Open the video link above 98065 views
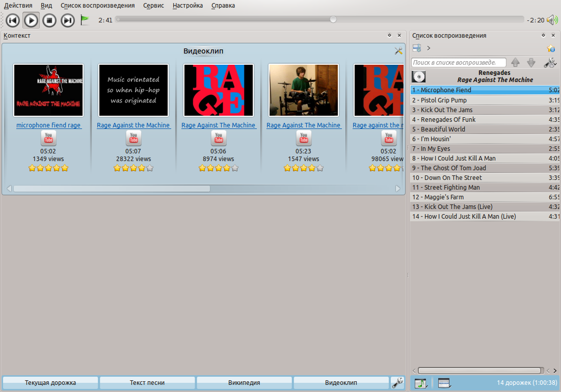The width and height of the screenshot is (561, 392). (378, 125)
